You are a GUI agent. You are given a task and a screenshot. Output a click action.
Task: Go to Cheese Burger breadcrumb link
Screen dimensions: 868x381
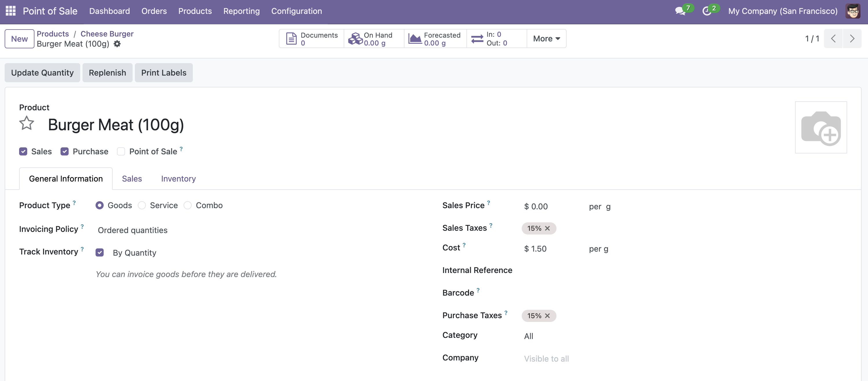107,34
